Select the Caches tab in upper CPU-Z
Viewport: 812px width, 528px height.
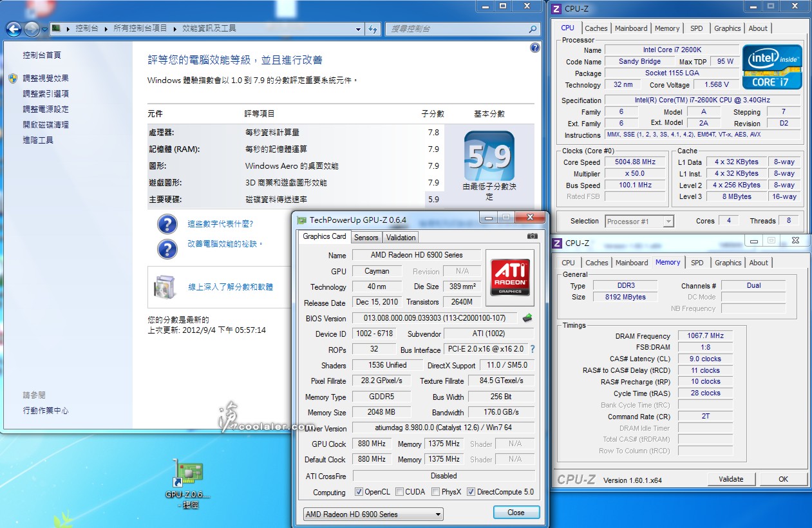pyautogui.click(x=596, y=28)
